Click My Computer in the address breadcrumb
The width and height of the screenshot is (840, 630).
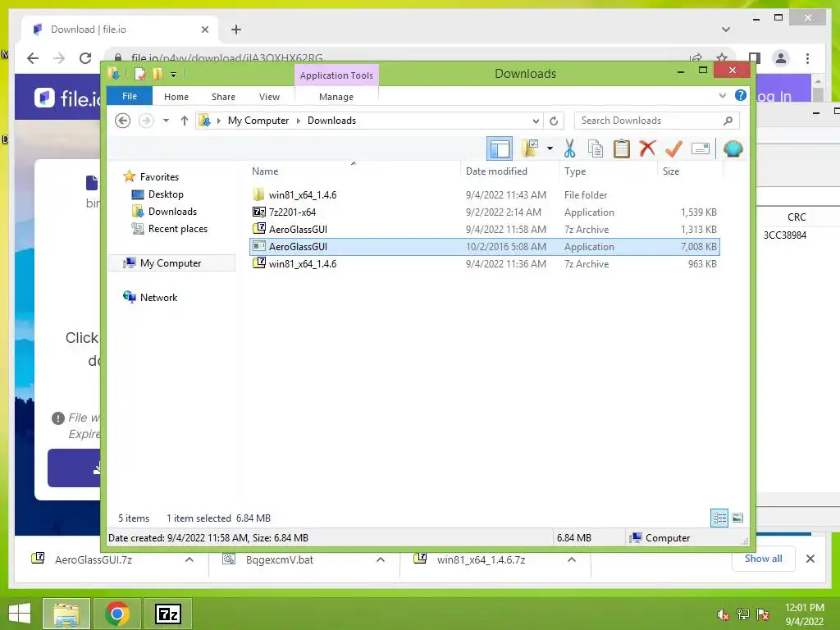(258, 121)
